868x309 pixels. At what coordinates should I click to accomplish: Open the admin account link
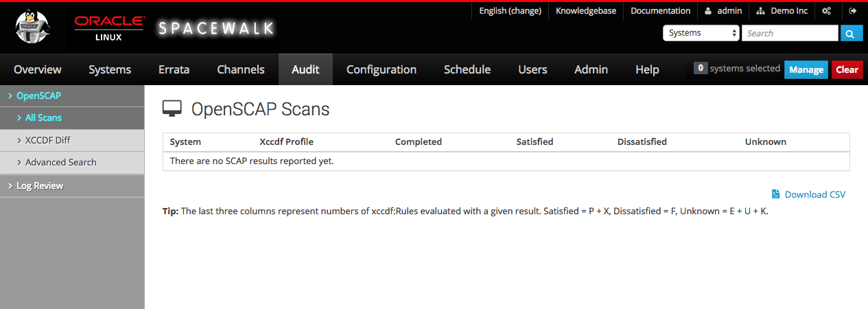[729, 11]
